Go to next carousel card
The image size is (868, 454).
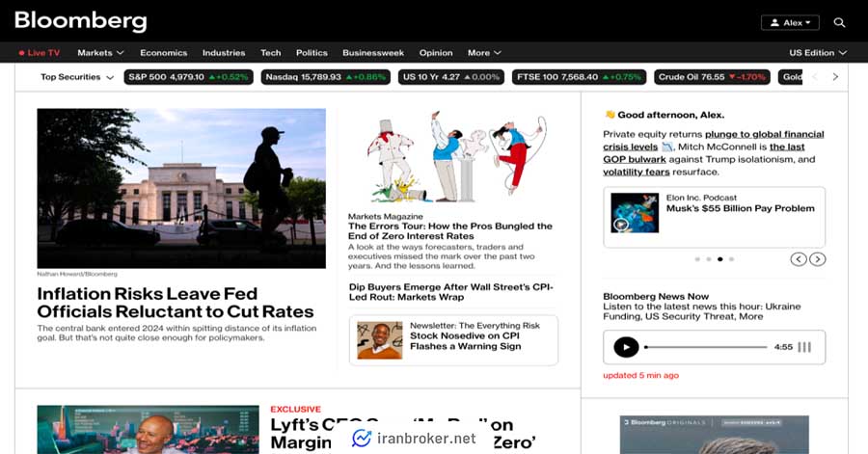tap(818, 259)
